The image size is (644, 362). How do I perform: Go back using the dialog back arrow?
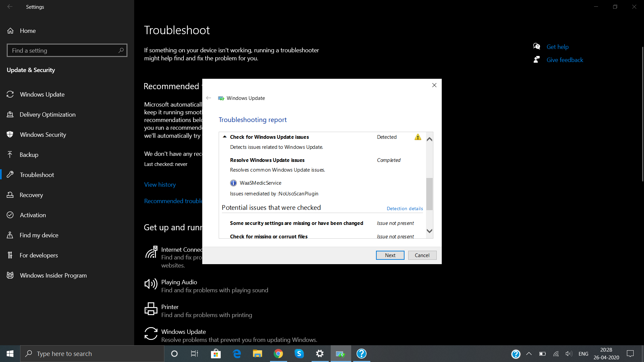click(x=208, y=98)
